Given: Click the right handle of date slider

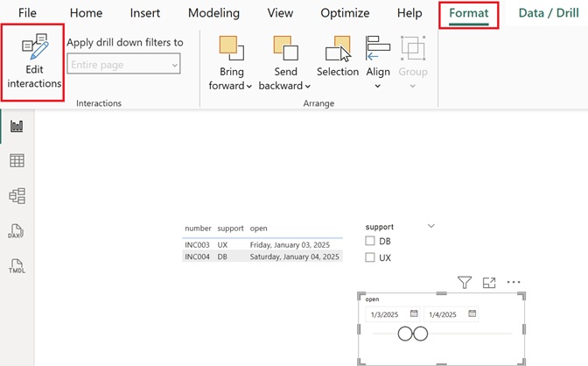Looking at the screenshot, I should (420, 334).
